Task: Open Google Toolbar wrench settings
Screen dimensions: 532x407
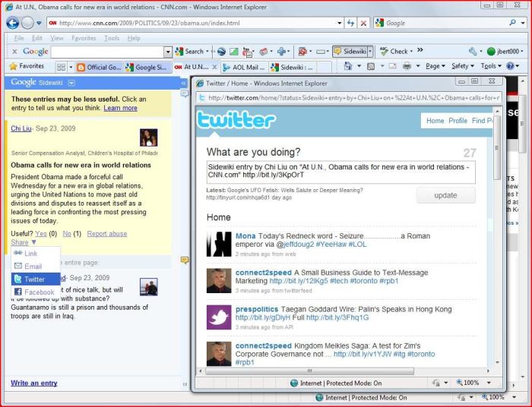Action: (x=472, y=52)
